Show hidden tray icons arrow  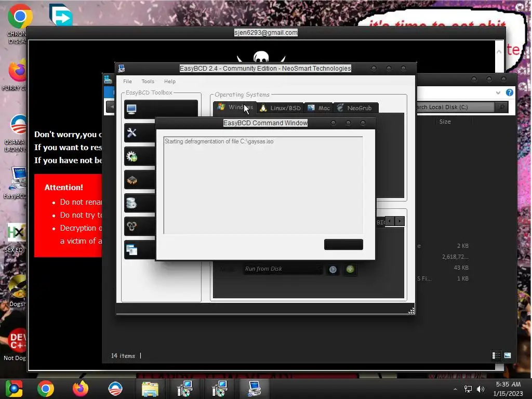[455, 389]
